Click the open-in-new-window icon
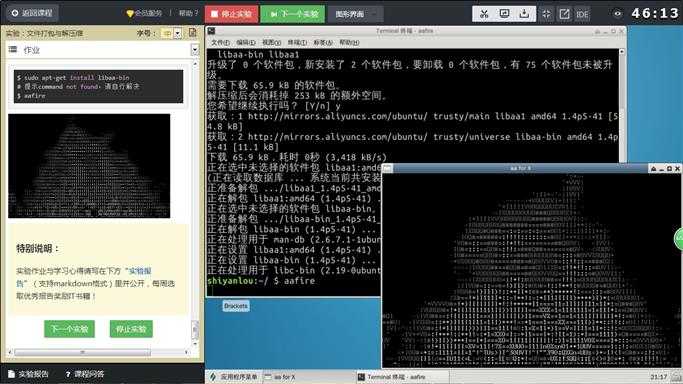The height and width of the screenshot is (384, 683). (564, 14)
